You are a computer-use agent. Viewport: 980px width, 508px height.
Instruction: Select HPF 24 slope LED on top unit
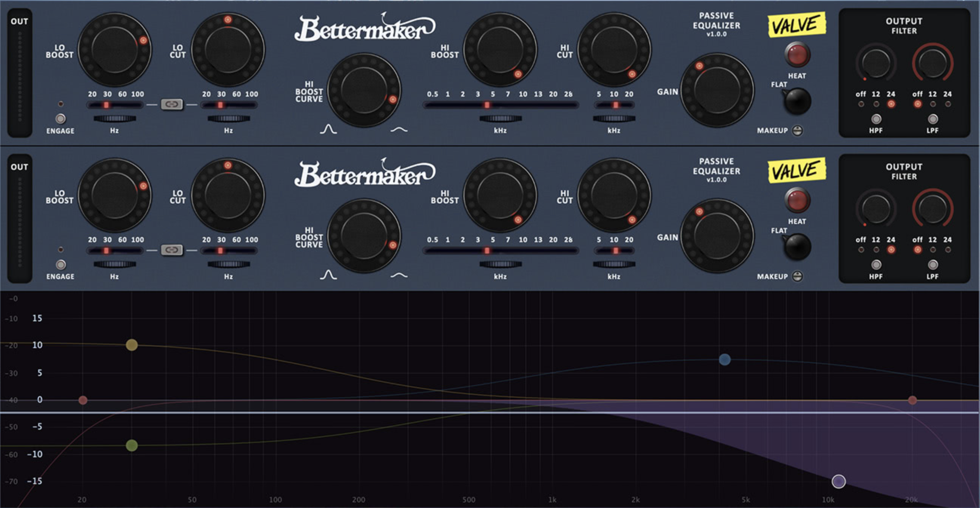pyautogui.click(x=891, y=104)
